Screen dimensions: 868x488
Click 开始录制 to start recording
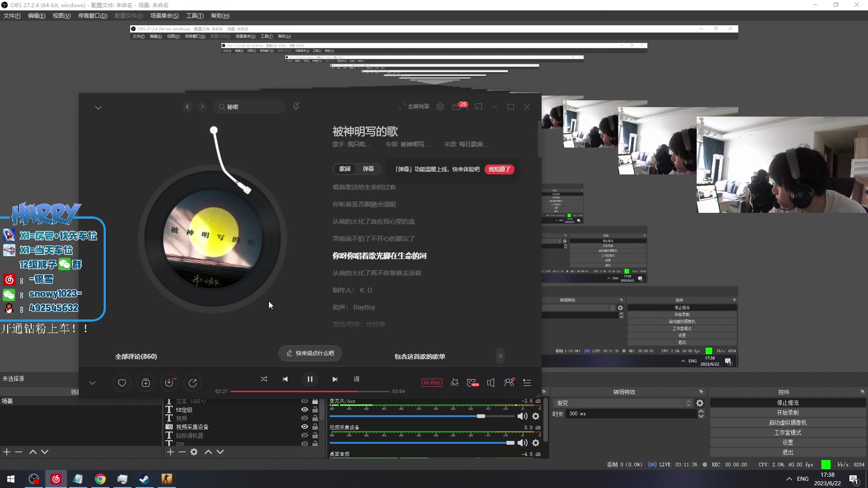[788, 413]
